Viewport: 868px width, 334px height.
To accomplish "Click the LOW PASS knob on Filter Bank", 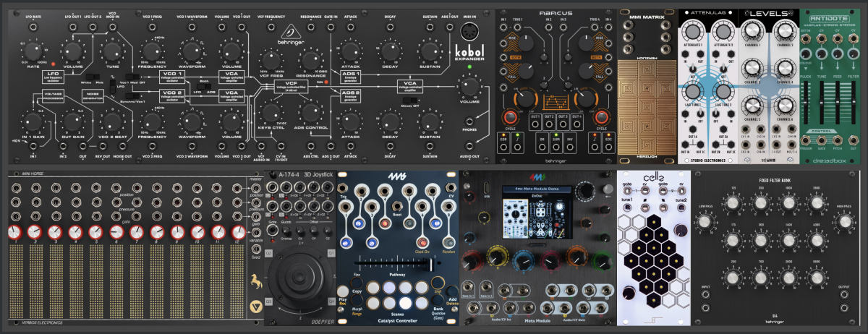I will [x=704, y=222].
